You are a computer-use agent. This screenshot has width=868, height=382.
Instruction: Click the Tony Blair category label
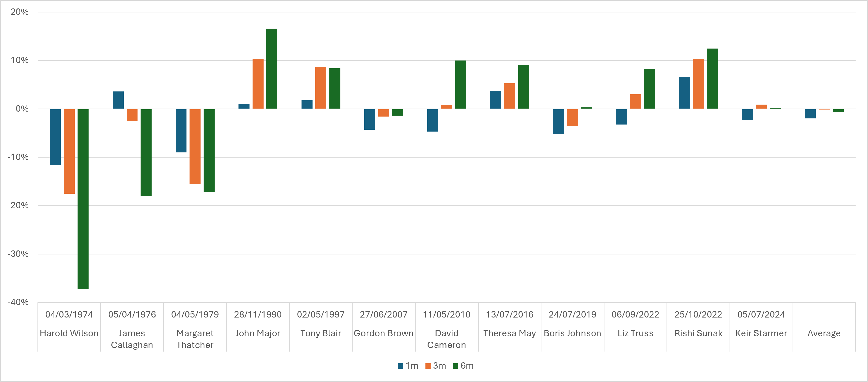tap(320, 333)
